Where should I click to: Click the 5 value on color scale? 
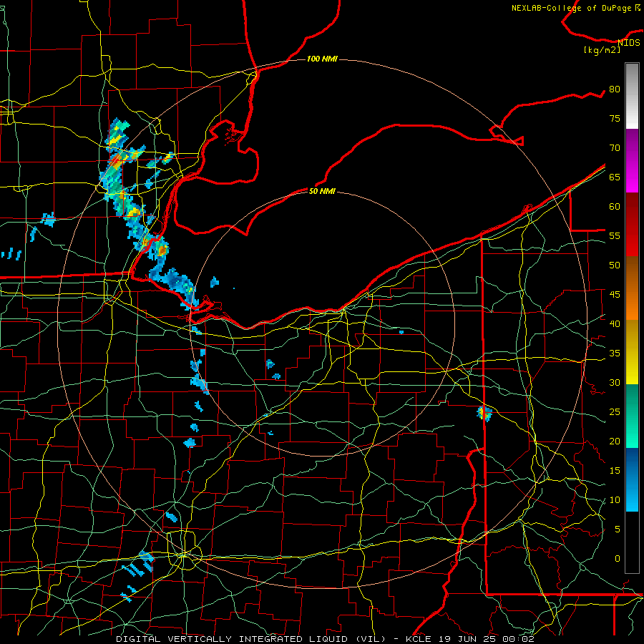[x=618, y=529]
